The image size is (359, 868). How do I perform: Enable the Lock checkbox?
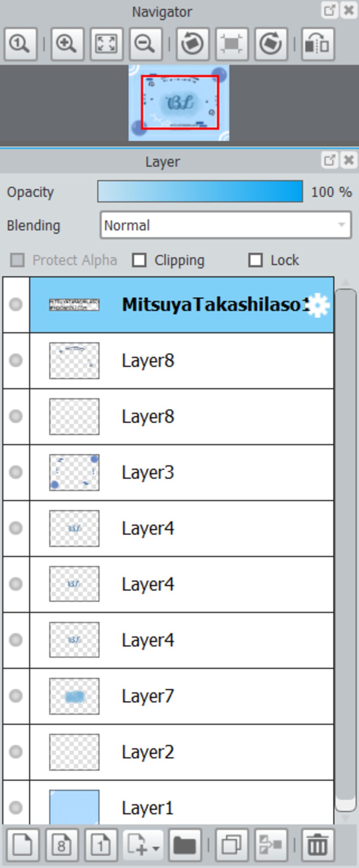(x=255, y=261)
